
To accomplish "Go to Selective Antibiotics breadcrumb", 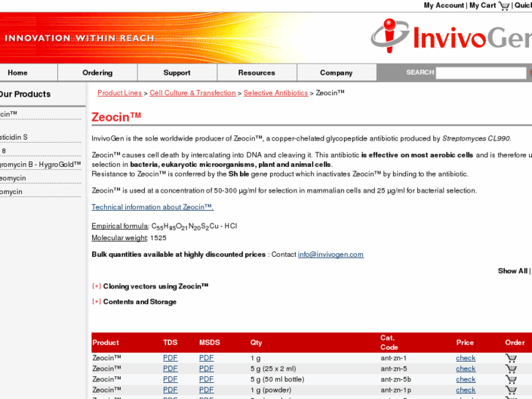I will click(275, 93).
